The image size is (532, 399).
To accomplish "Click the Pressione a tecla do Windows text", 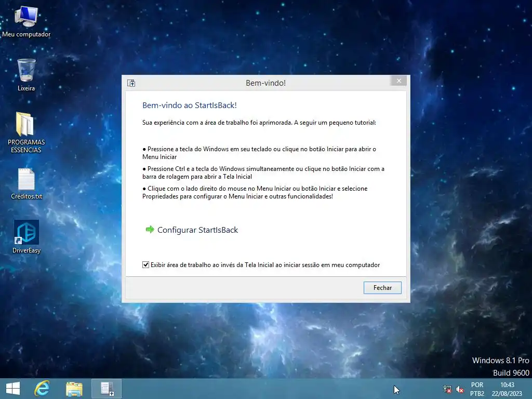I will pyautogui.click(x=259, y=153).
